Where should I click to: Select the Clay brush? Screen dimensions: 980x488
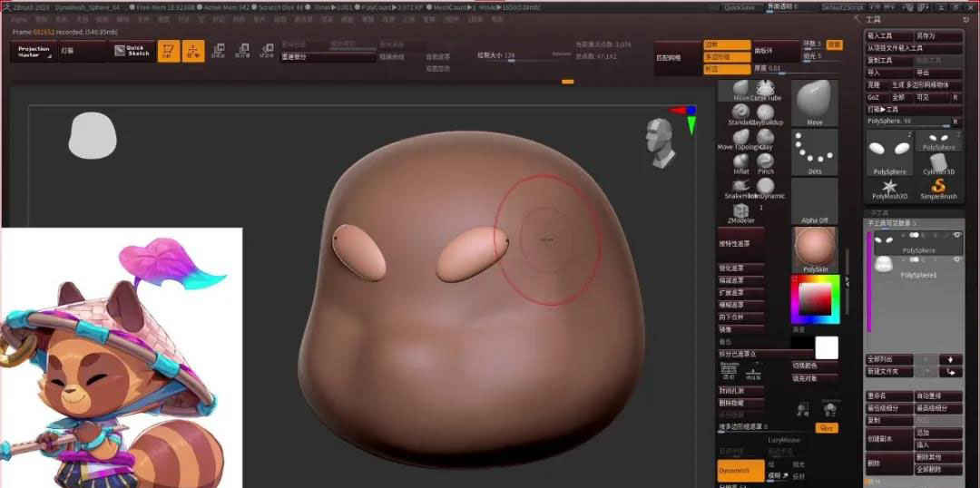[766, 140]
